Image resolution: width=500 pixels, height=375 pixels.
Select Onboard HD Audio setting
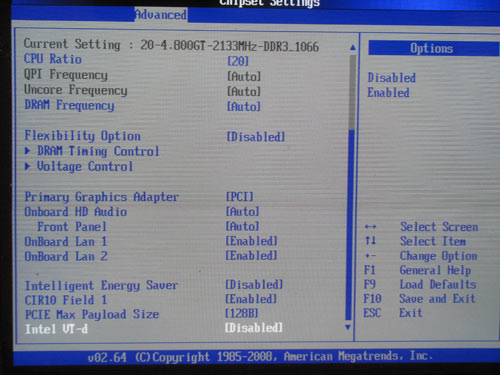pos(76,211)
